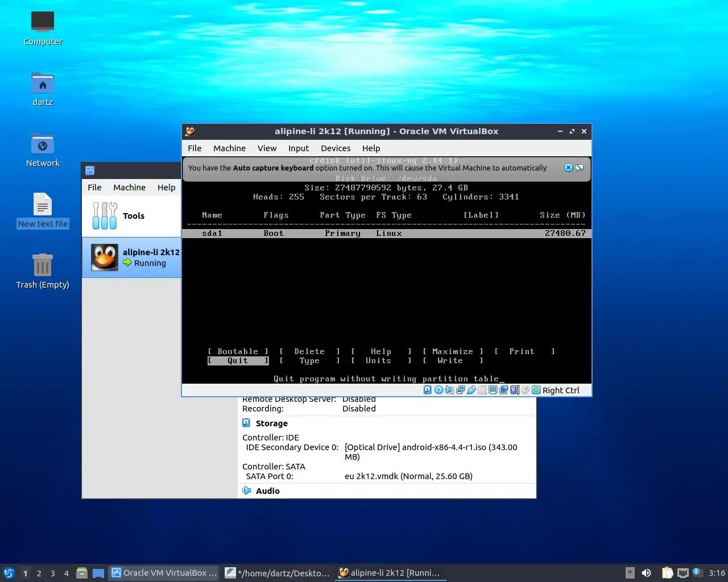728x582 pixels.
Task: Open the file manager launcher in taskbar
Action: coord(82,573)
